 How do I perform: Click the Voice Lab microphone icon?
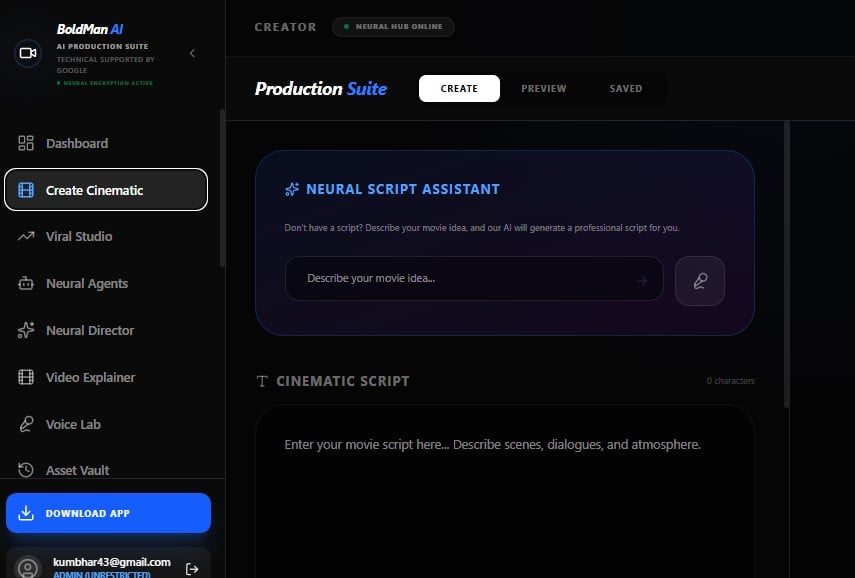pyautogui.click(x=26, y=424)
